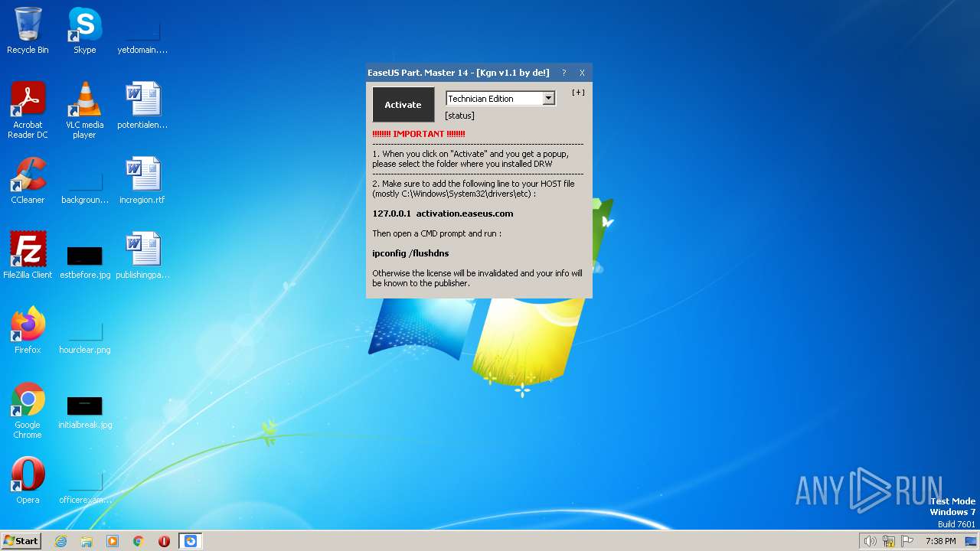The width and height of the screenshot is (980, 551).
Task: Select the CCleaner desktop shortcut
Action: pyautogui.click(x=28, y=181)
